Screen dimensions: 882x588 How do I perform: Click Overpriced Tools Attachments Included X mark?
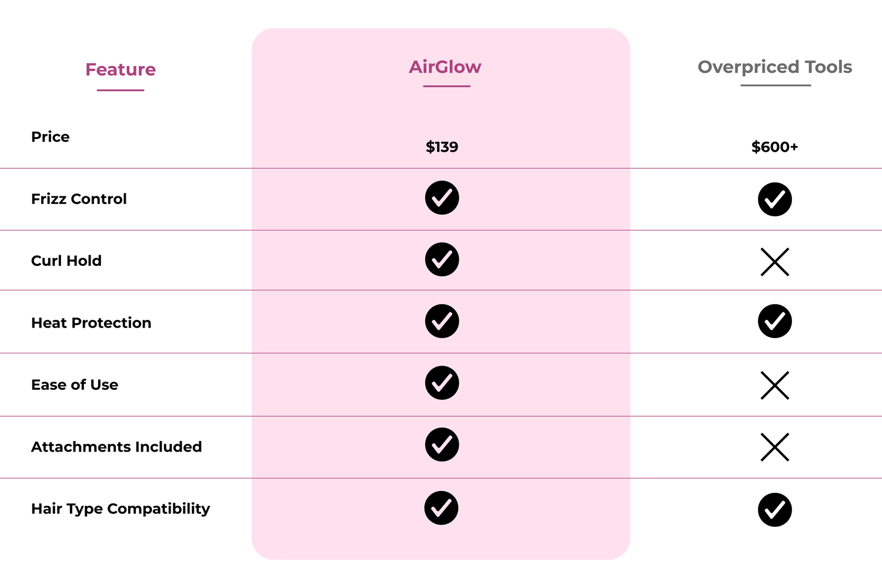775,447
